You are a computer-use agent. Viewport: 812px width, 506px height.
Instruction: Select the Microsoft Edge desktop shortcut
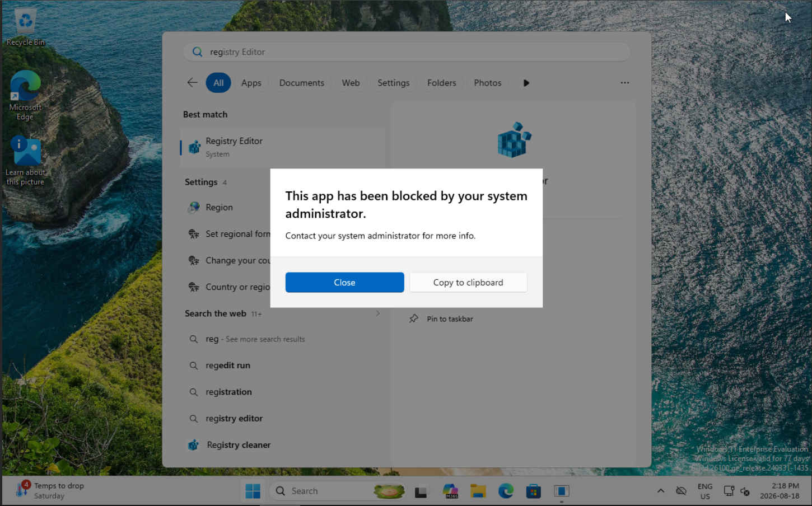[25, 95]
